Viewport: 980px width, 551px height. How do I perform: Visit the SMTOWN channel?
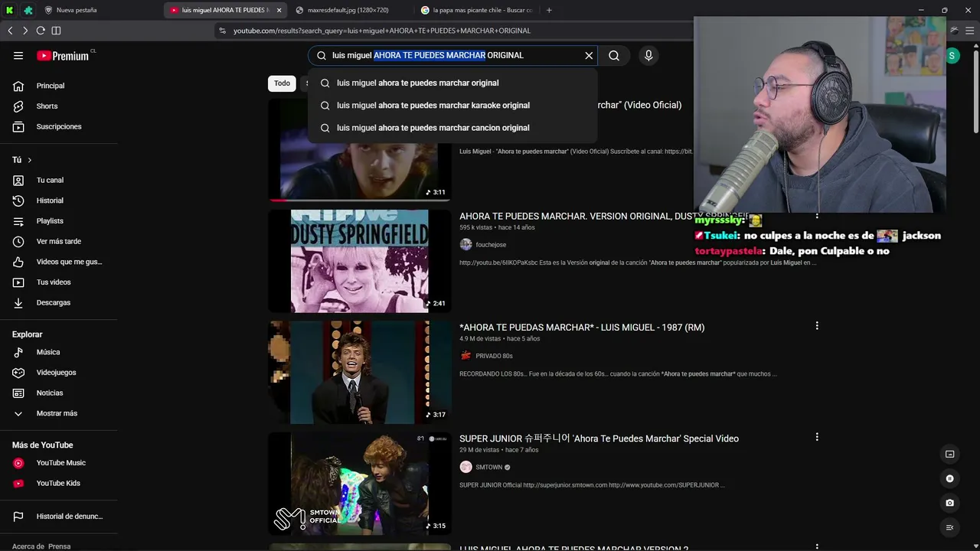[489, 468]
